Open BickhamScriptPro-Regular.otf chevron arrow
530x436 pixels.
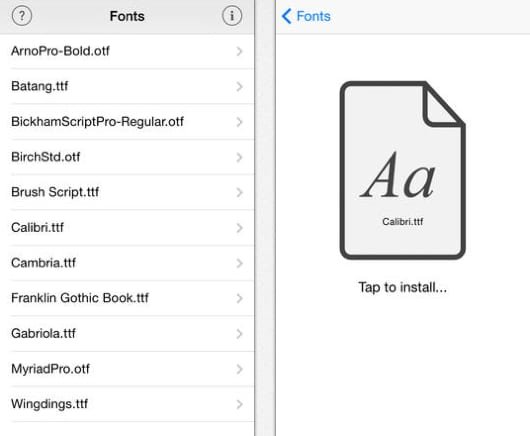(239, 122)
